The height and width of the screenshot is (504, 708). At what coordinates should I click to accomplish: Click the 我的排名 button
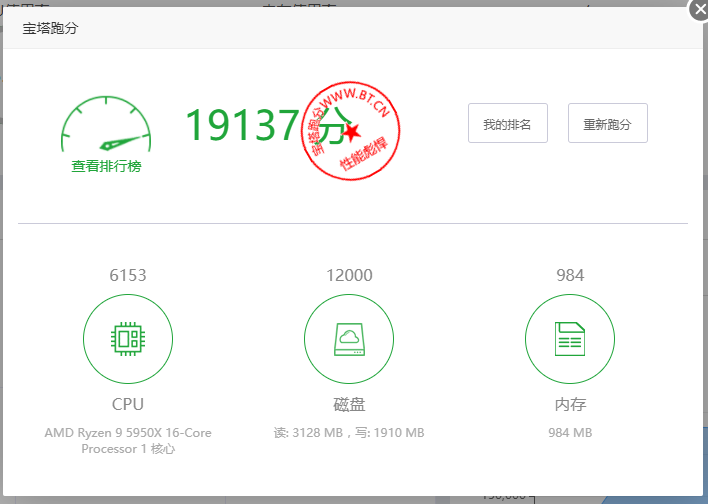tap(508, 123)
